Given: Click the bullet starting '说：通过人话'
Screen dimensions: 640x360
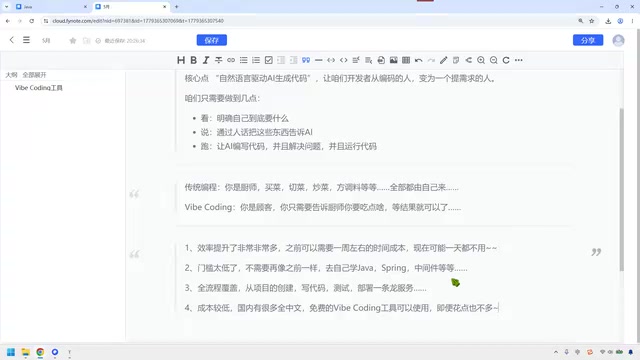Looking at the screenshot, I should point(256,132).
